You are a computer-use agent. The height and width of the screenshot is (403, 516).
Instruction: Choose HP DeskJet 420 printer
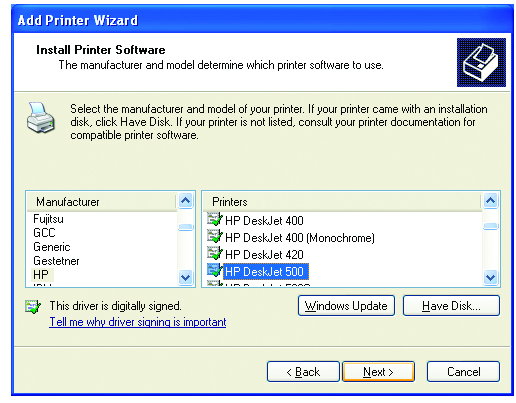264,255
